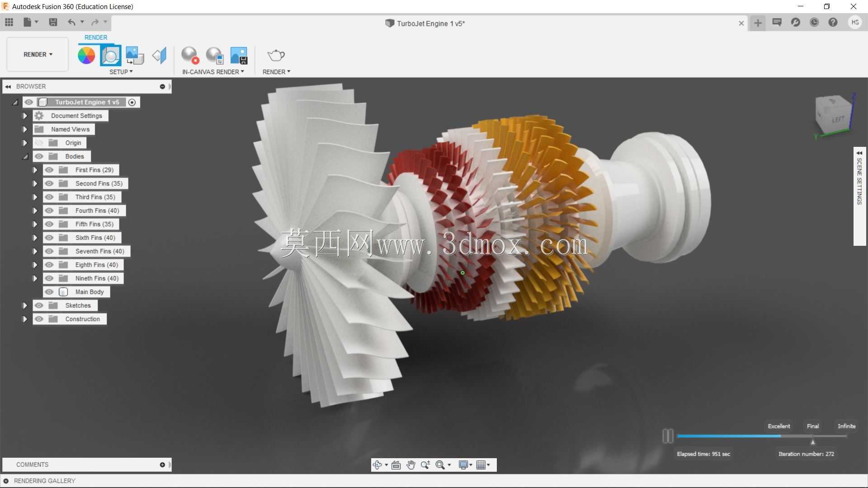Open the RENDER panel dropdown menu
This screenshot has width=868, height=488.
point(276,72)
